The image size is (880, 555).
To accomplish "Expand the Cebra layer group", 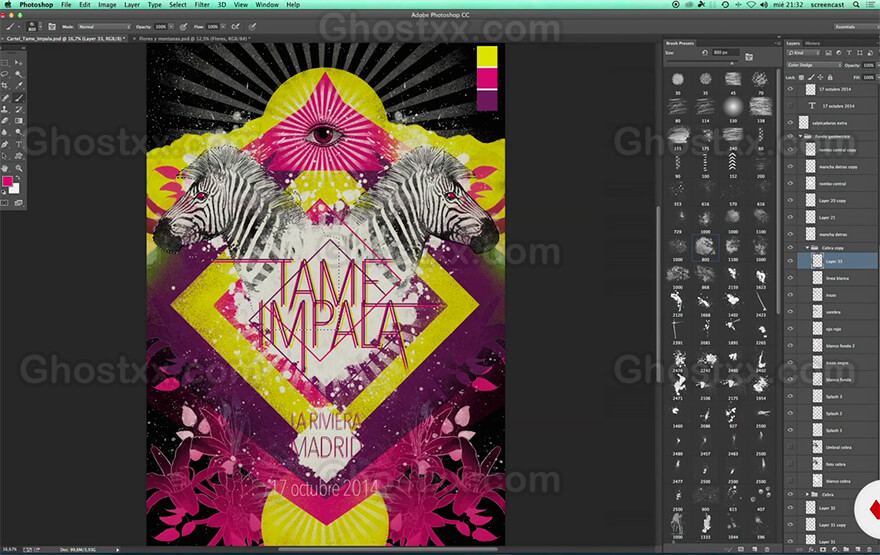I will coord(808,494).
